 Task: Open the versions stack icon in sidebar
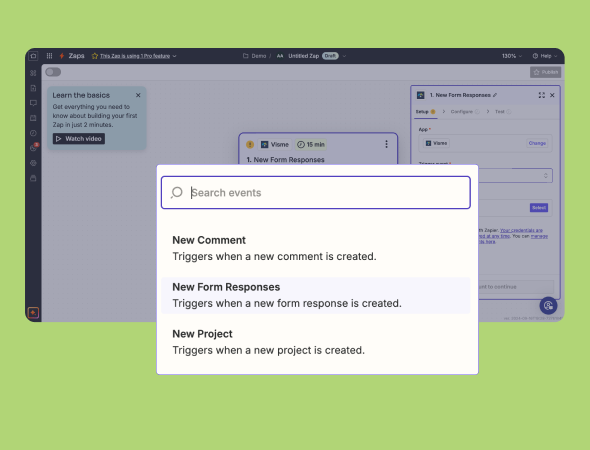point(33,178)
